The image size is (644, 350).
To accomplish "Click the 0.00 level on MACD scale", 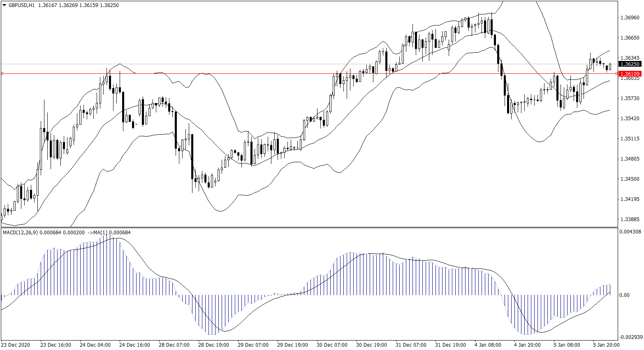I will 624,295.
